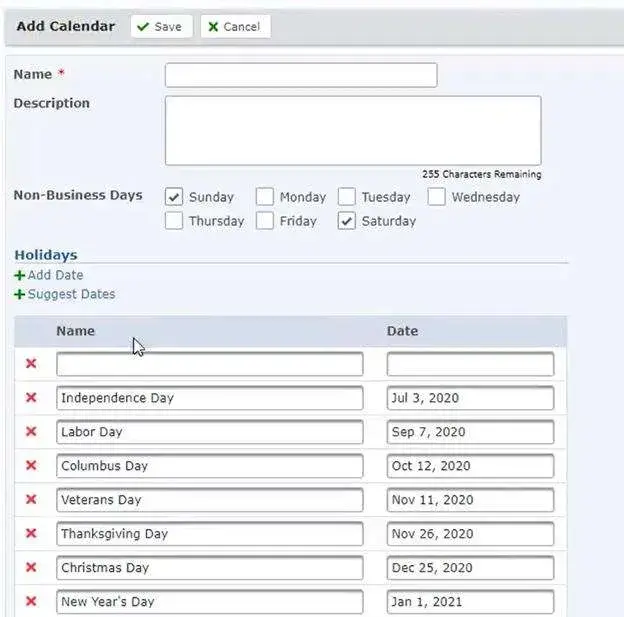Delete the Labor Day holiday row

pos(31,432)
